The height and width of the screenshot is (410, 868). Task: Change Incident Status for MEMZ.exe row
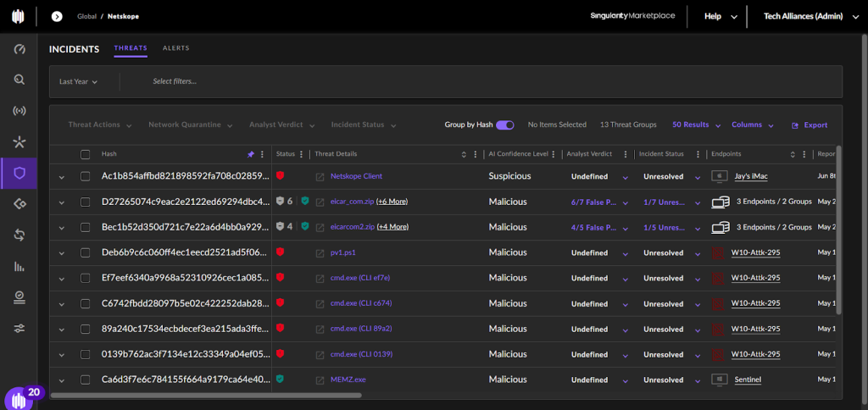672,380
